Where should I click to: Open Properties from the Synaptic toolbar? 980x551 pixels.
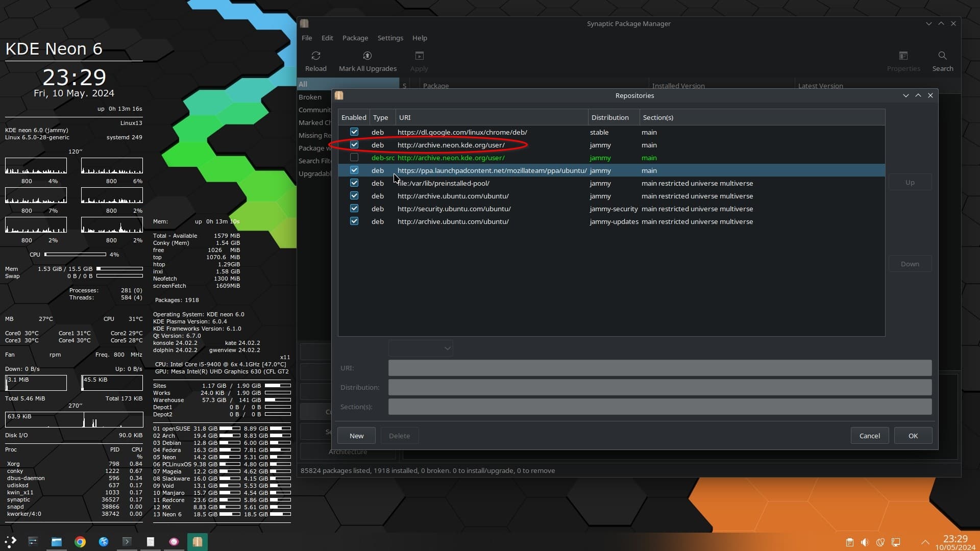[x=903, y=56]
